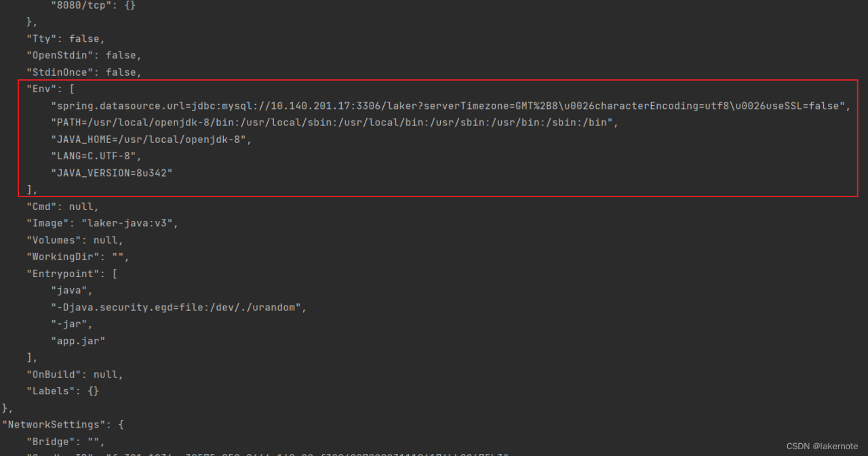Click the "java" entrypoint argument
Viewport: 868px width, 456px height.
[x=71, y=291]
